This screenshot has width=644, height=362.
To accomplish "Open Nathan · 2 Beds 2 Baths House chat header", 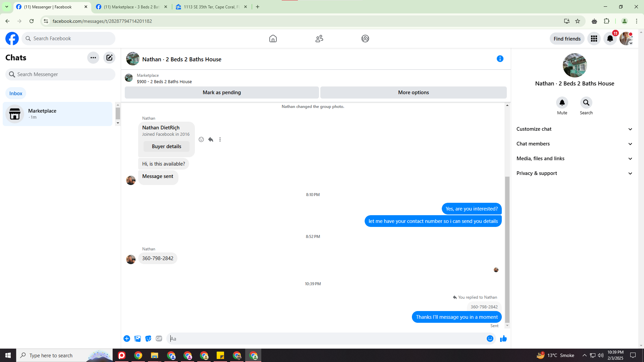I will 182,59.
